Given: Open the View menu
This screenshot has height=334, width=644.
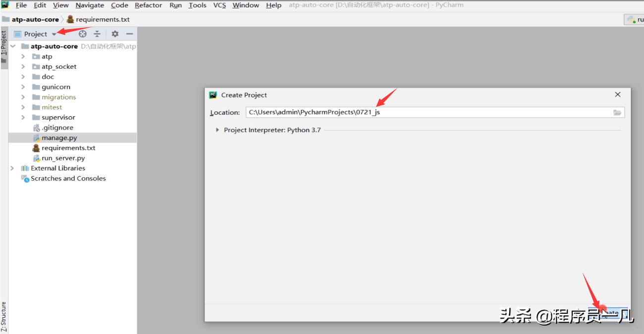Looking at the screenshot, I should pyautogui.click(x=60, y=5).
